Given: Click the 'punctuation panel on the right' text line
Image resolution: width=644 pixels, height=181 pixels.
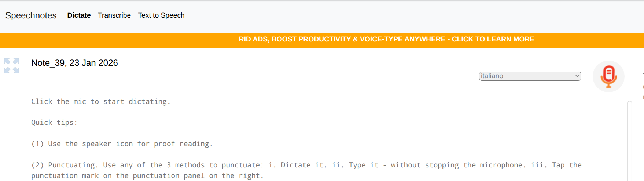Looking at the screenshot, I should 147,176.
